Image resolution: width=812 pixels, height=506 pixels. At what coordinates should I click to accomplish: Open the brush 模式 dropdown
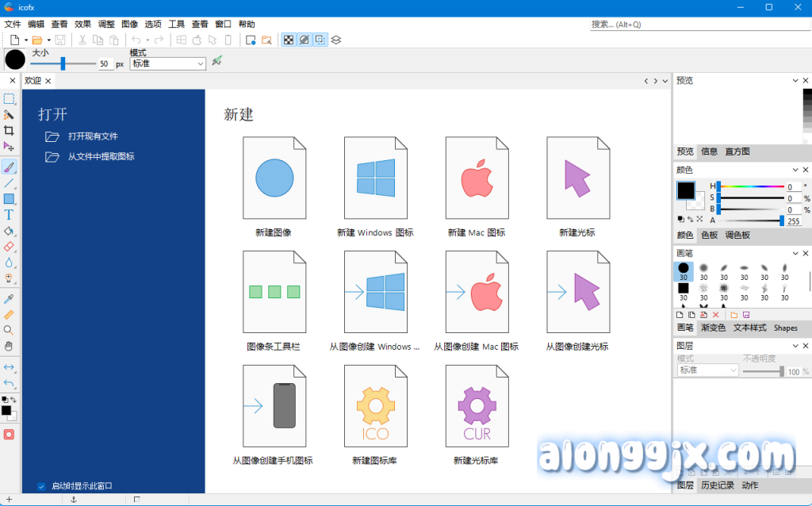pos(167,64)
